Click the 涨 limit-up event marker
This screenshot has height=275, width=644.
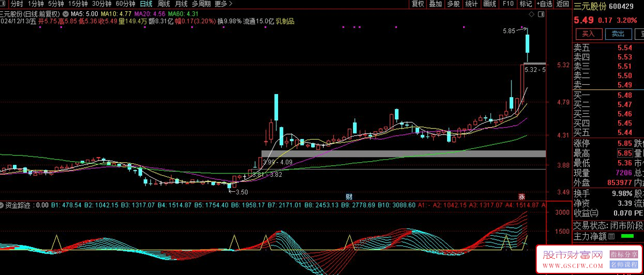[x=521, y=196]
